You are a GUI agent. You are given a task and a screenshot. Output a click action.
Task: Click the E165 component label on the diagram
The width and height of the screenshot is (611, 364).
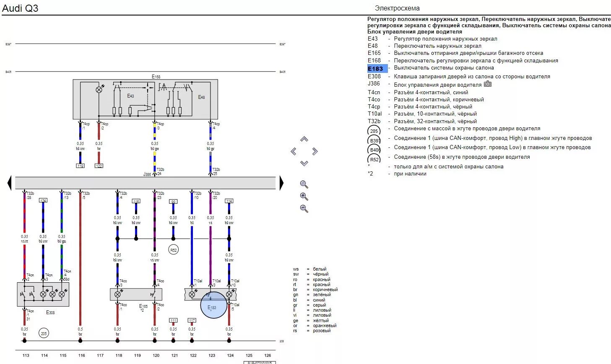pos(143,306)
